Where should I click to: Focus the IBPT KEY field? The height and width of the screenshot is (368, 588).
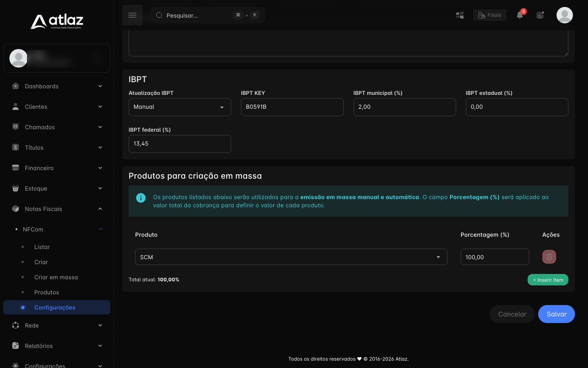tap(292, 107)
